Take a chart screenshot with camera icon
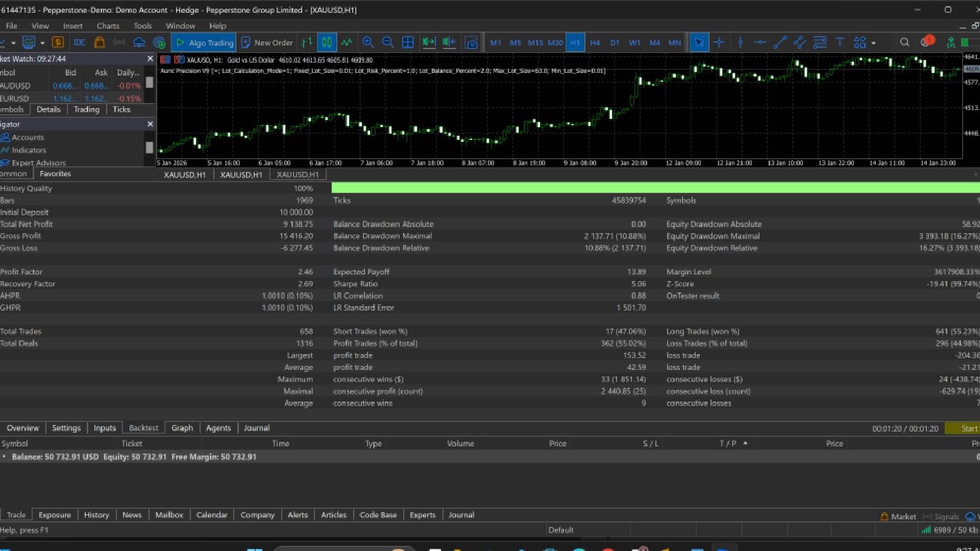Screen dimensions: 980x551 472,43
